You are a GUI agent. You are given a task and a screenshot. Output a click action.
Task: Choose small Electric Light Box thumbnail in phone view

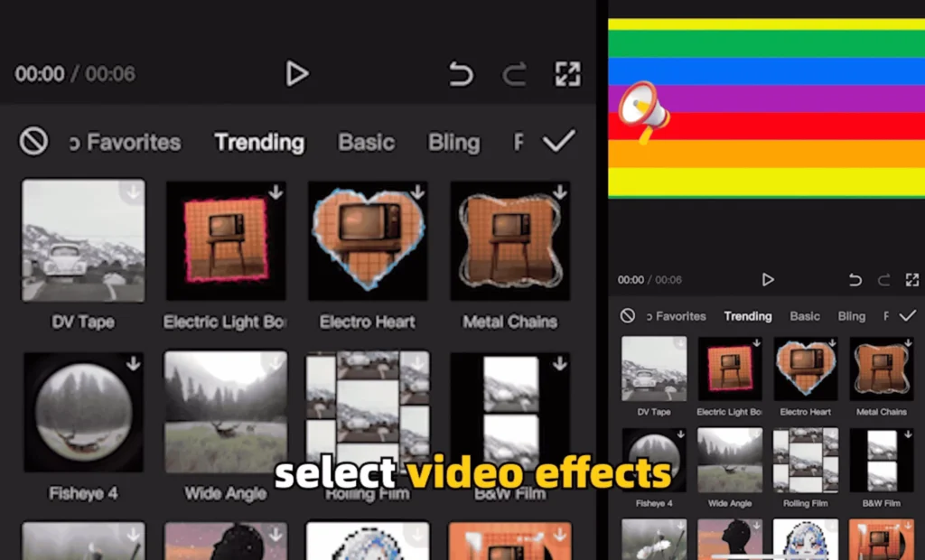tap(730, 369)
